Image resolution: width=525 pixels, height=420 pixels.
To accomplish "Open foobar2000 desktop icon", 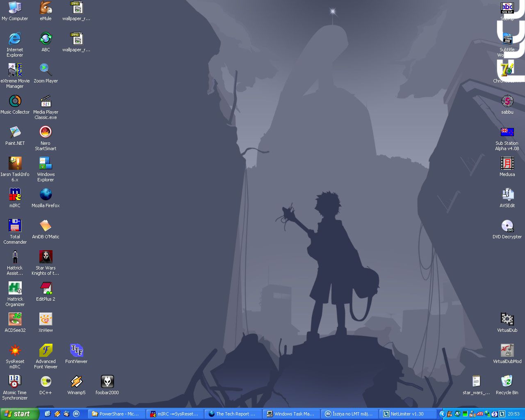I will click(107, 385).
